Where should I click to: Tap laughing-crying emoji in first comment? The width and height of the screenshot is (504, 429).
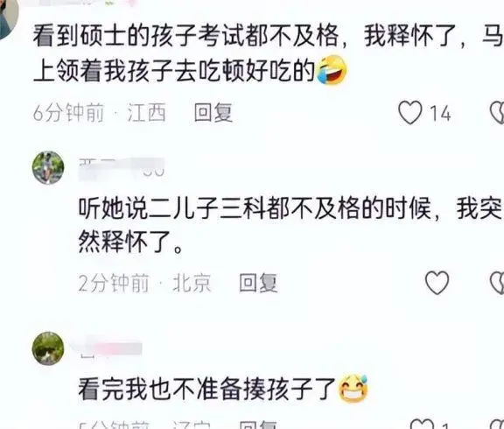(332, 70)
